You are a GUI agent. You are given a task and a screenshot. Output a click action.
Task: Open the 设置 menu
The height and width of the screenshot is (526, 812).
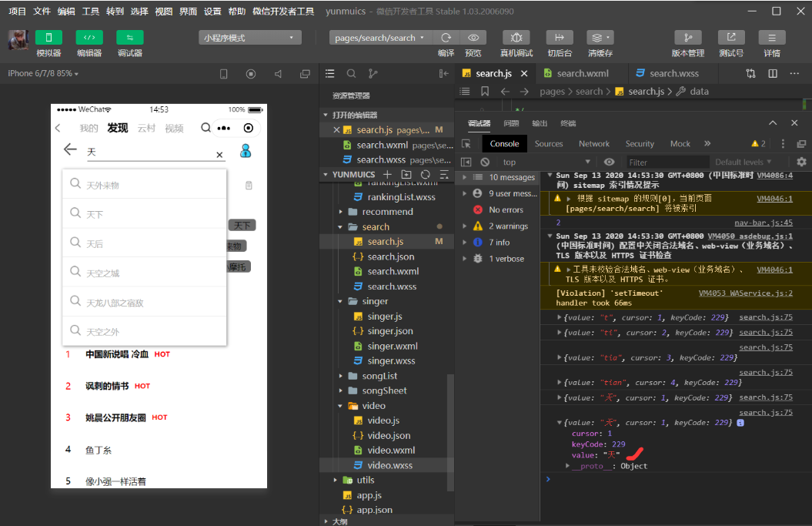pos(212,11)
